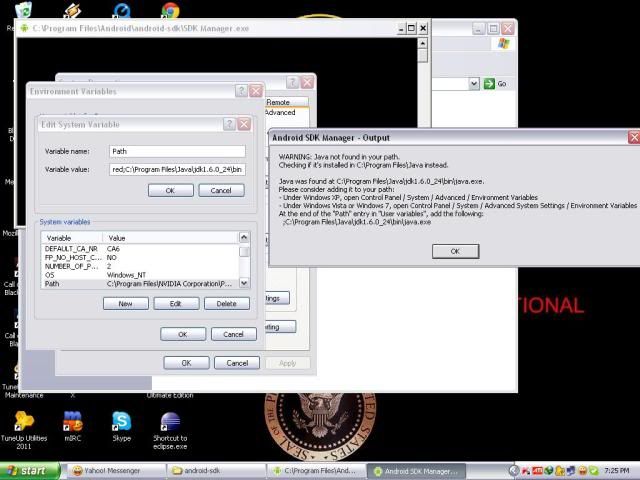Click the Go button in Explorer window

[x=495, y=84]
